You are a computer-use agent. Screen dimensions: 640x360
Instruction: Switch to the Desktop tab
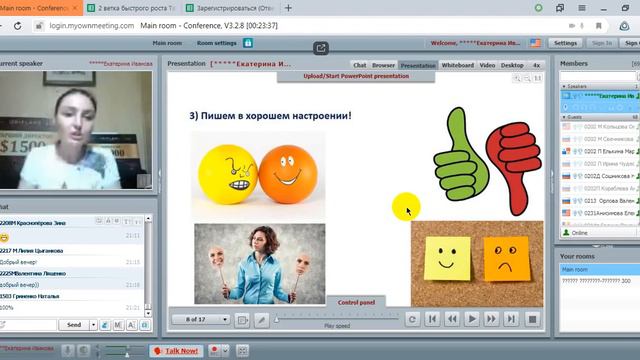point(512,65)
